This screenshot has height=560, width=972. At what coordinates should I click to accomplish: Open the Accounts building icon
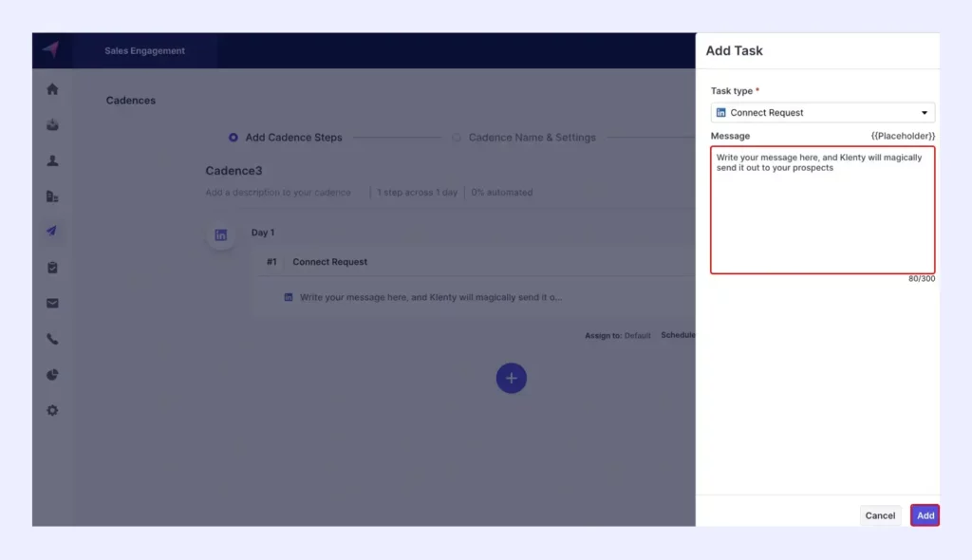pos(53,196)
